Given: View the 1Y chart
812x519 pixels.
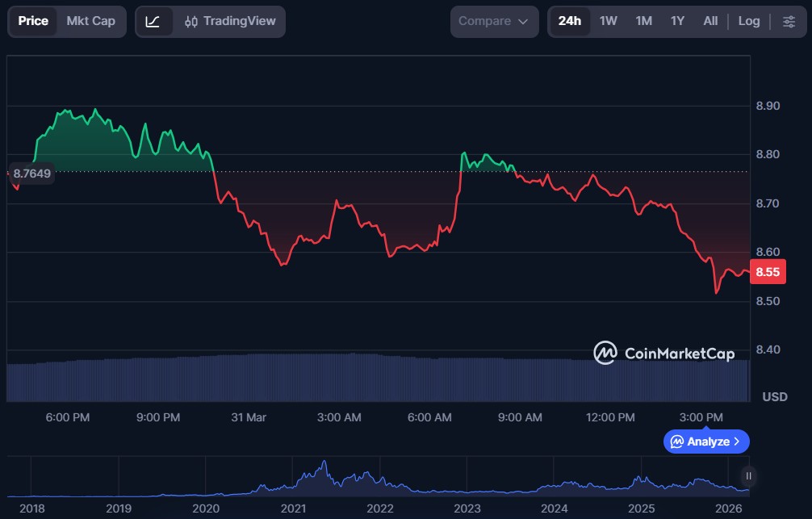Looking at the screenshot, I should [676, 21].
